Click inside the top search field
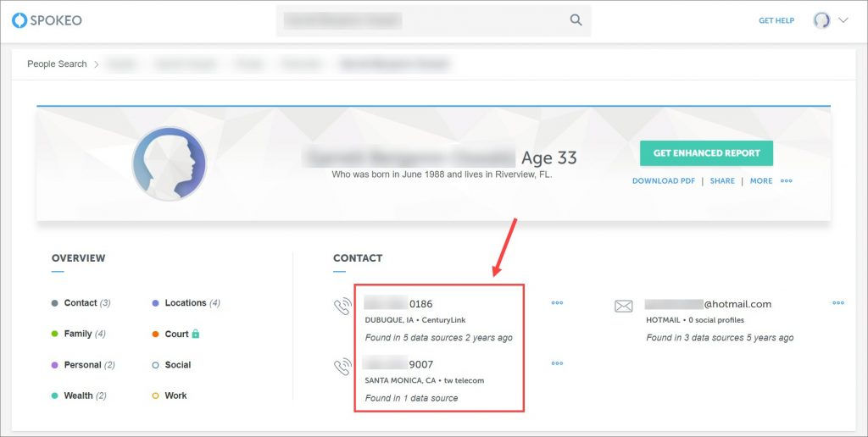 (x=433, y=21)
